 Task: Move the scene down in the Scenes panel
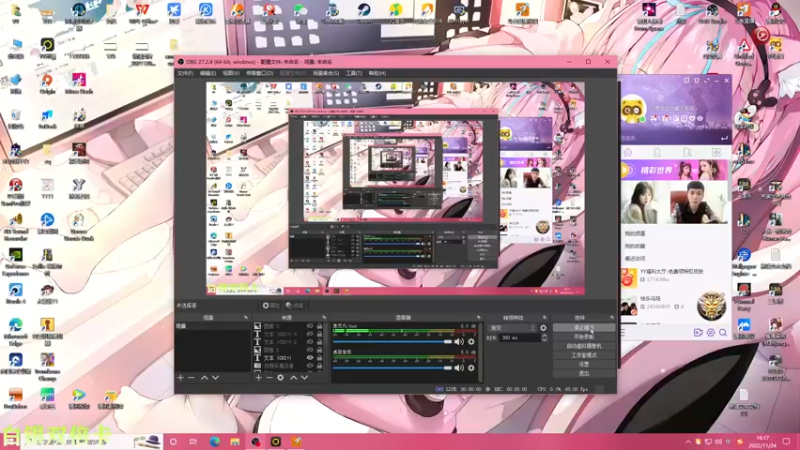pyautogui.click(x=215, y=378)
